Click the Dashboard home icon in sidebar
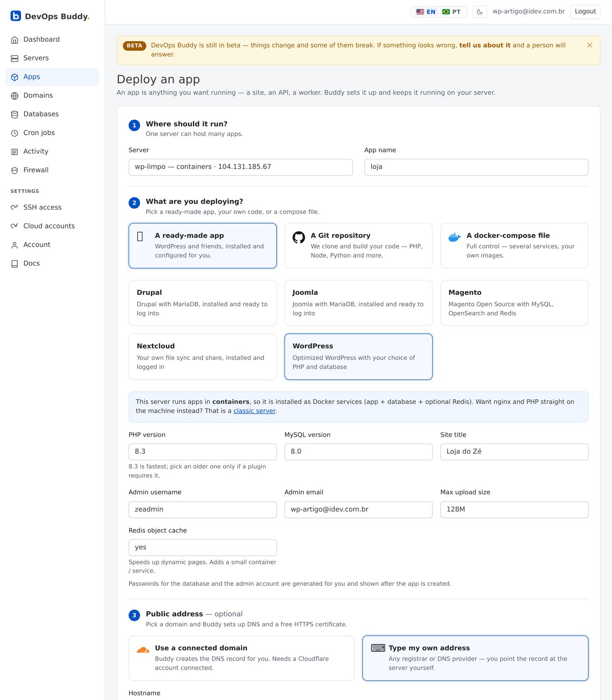612x700 pixels. pos(14,40)
